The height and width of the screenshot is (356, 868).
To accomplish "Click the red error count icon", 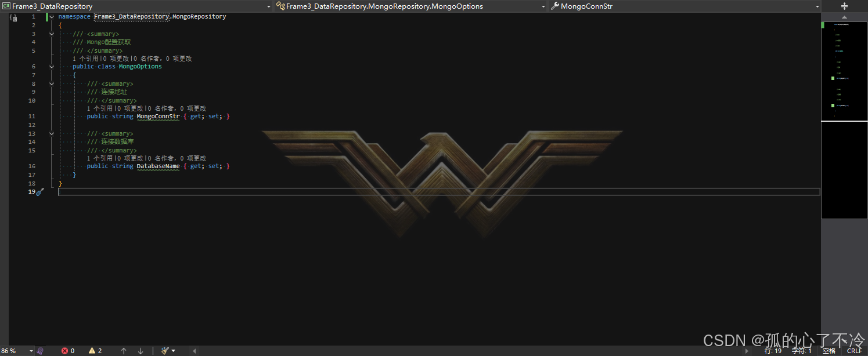I will coord(64,351).
